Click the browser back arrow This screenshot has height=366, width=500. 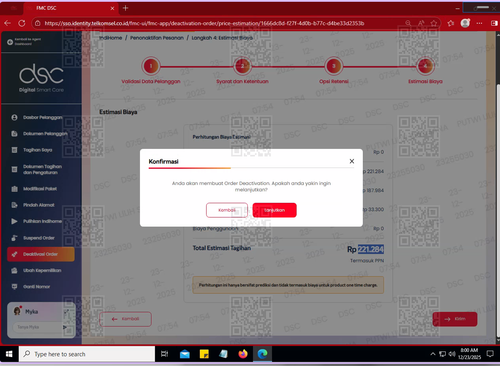[8, 23]
